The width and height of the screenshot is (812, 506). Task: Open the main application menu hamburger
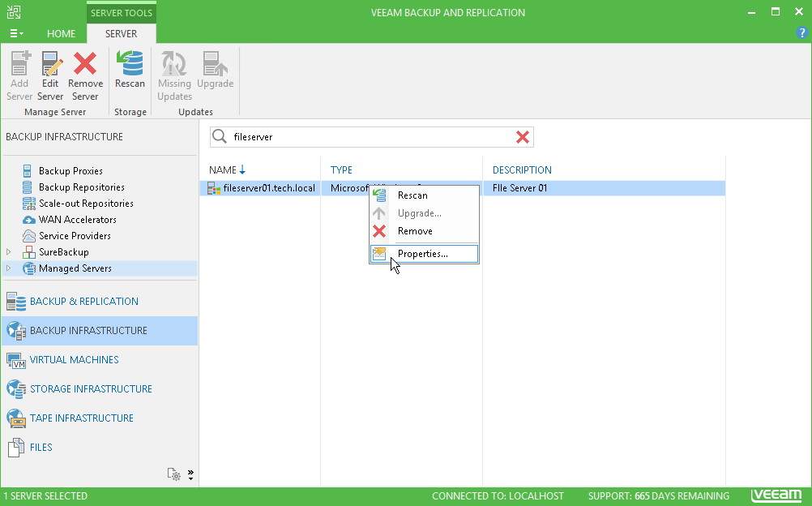click(16, 34)
